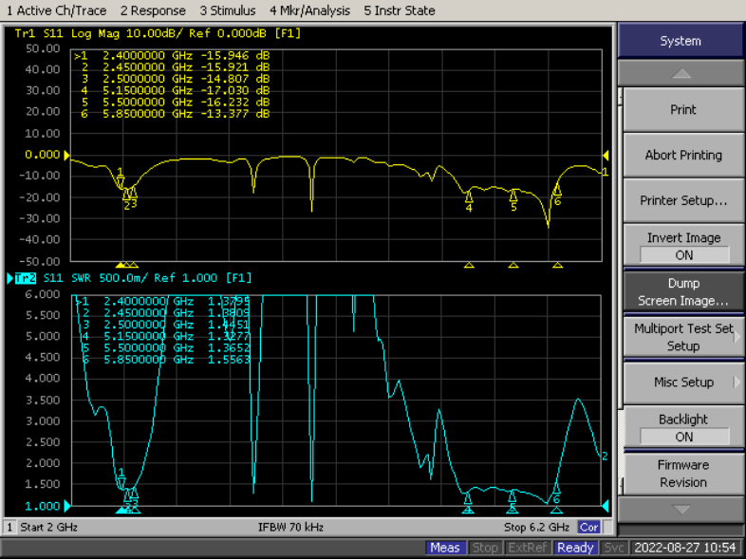The width and height of the screenshot is (746, 560).
Task: Open the Printer Setup dialog
Action: click(683, 200)
